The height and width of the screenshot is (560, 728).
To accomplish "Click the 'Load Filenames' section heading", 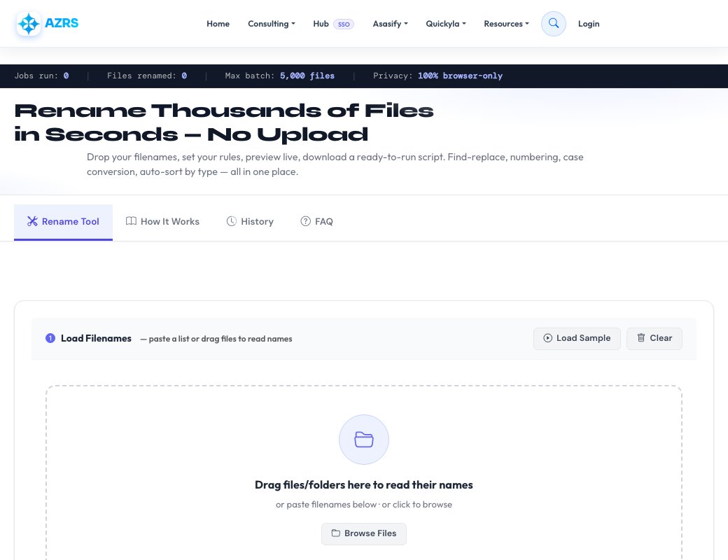I will click(96, 339).
